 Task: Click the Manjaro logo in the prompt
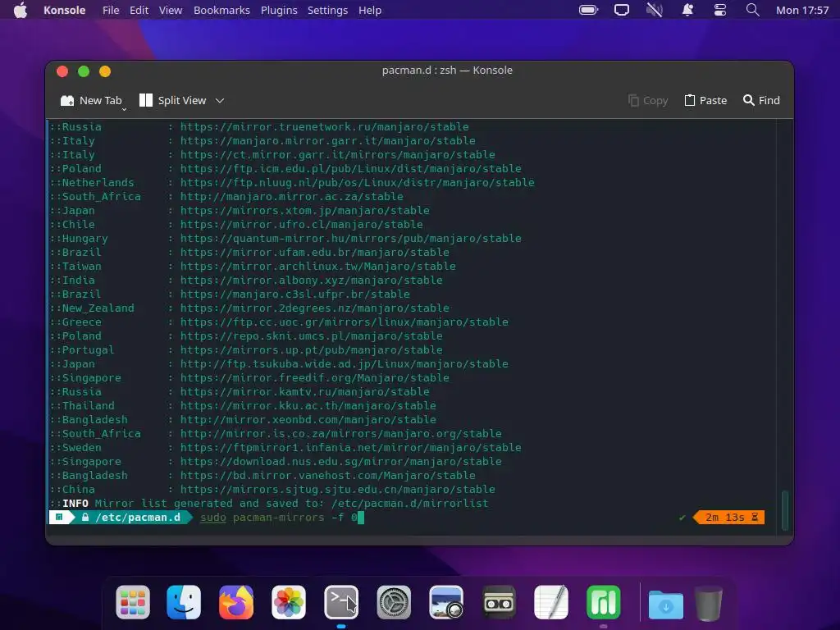coord(59,518)
